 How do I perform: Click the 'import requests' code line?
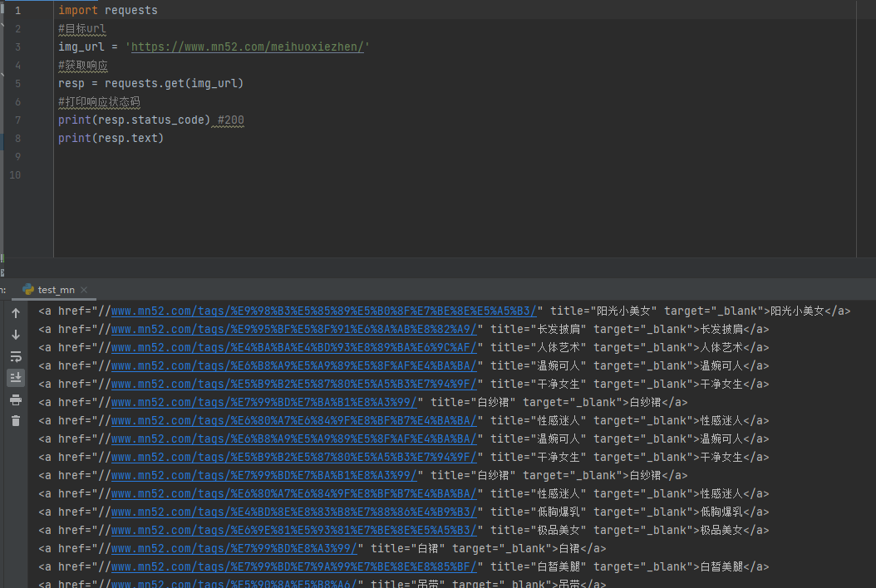(108, 11)
